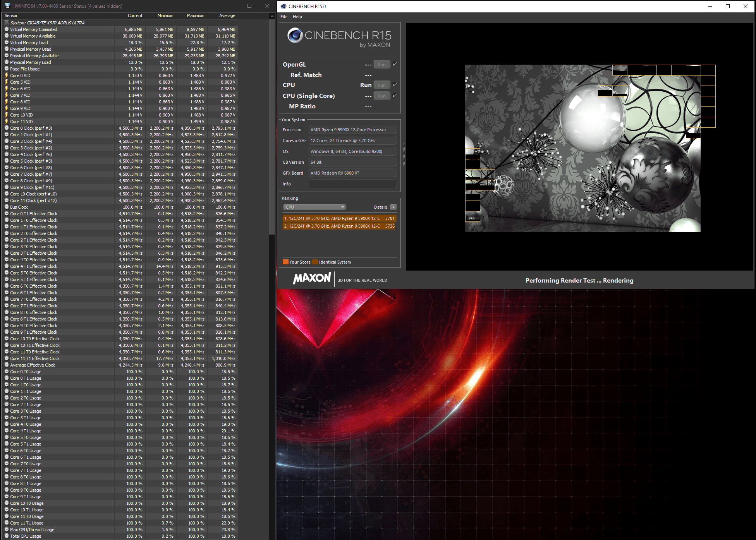Click the OS field Windows 8, 64 Bit

pos(352,151)
